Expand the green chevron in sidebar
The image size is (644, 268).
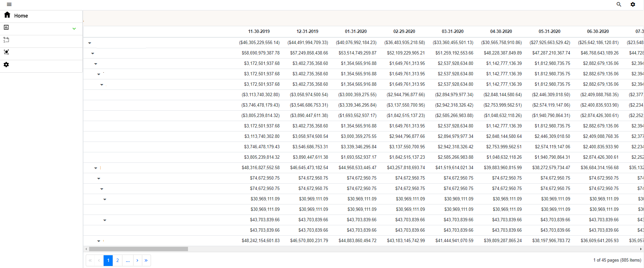74,29
